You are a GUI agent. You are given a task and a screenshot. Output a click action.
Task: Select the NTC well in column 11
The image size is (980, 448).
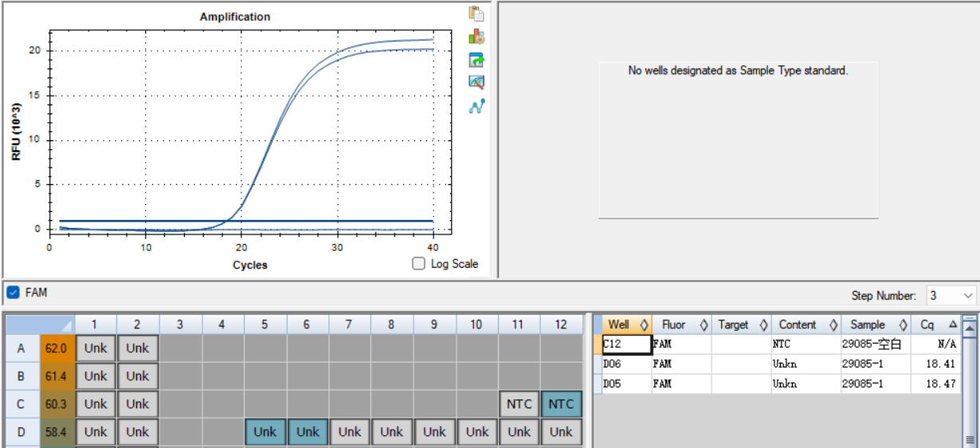tap(519, 404)
